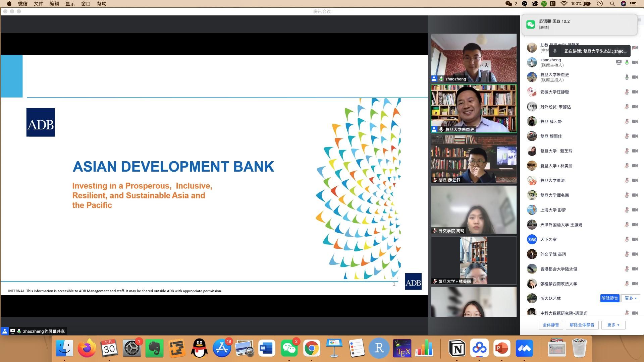Select participant row 天津外国语大学 王瀛婕
This screenshot has height=362, width=644.
(x=582, y=225)
